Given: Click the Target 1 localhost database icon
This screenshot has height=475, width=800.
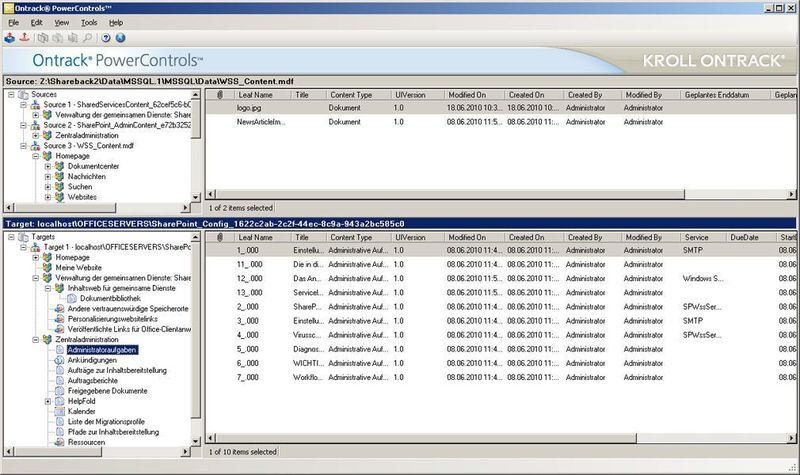Looking at the screenshot, I should pos(35,247).
